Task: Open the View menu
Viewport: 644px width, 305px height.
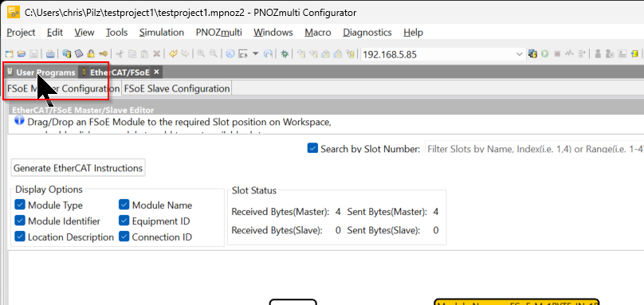Action: pyautogui.click(x=84, y=33)
